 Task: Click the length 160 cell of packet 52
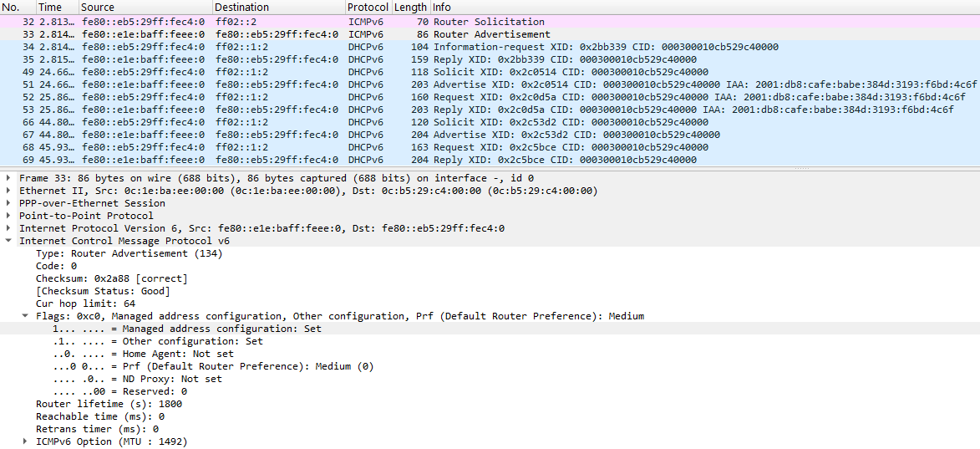point(420,97)
